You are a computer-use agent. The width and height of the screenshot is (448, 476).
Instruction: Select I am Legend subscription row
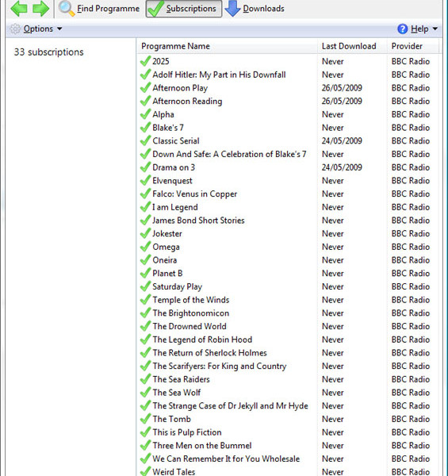click(x=288, y=207)
